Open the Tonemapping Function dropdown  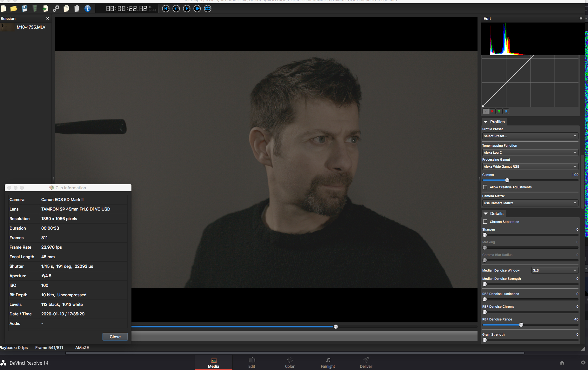530,152
